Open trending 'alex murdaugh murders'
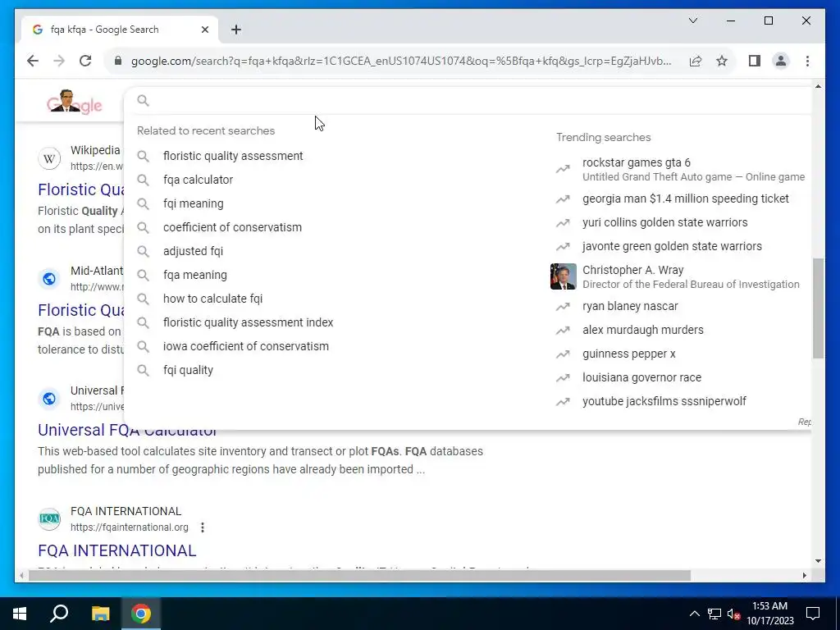Screen dimensions: 840x630 (643, 330)
